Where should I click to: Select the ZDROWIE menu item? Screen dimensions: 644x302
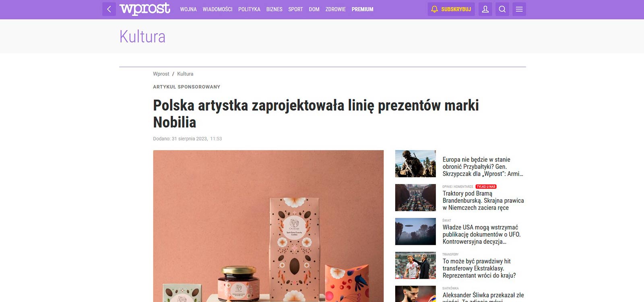(336, 9)
